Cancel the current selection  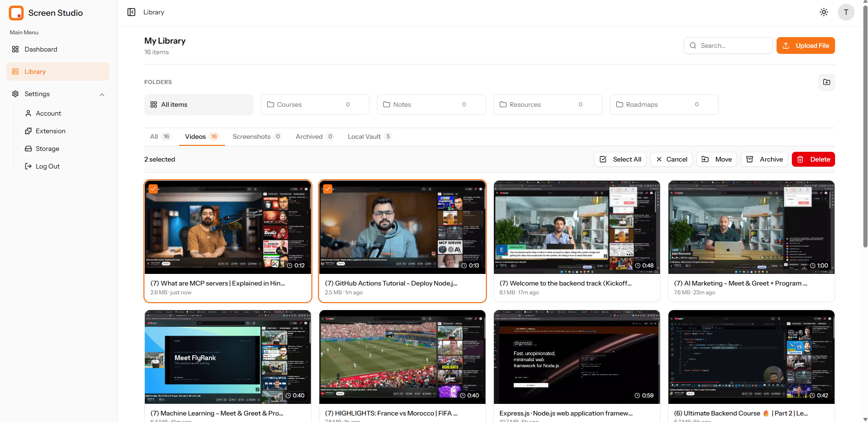pos(671,159)
